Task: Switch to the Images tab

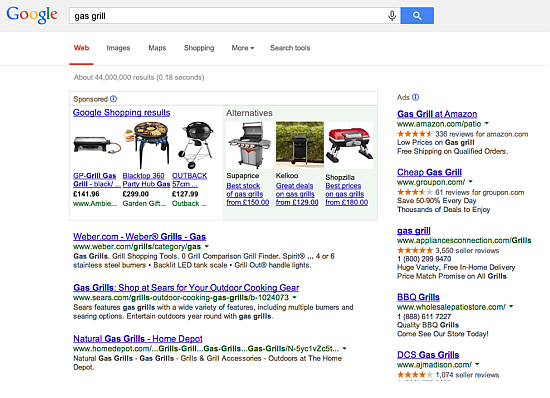Action: coord(118,48)
